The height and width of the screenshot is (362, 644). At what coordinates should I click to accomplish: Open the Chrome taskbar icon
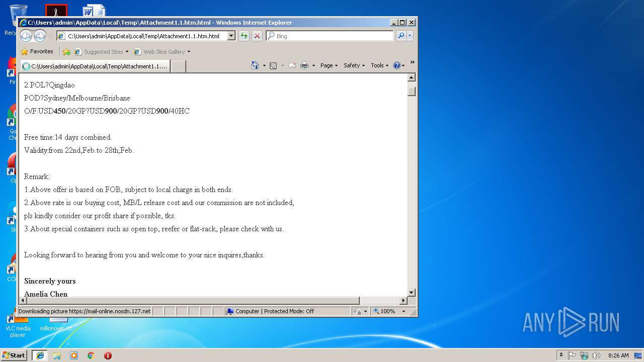(91, 355)
